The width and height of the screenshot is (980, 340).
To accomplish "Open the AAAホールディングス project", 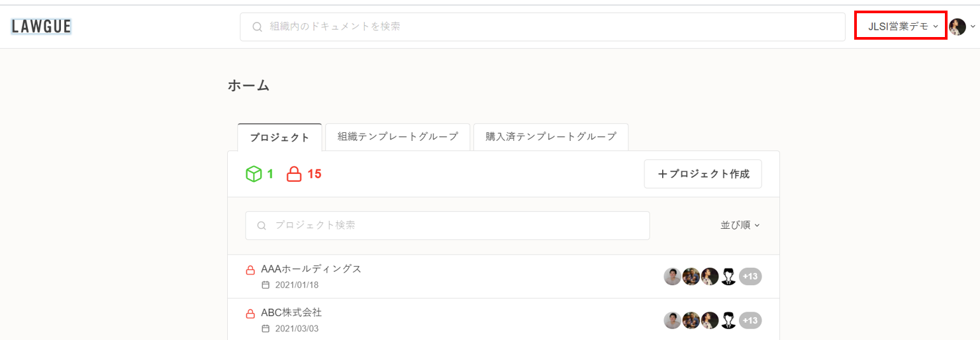I will pyautogui.click(x=311, y=269).
